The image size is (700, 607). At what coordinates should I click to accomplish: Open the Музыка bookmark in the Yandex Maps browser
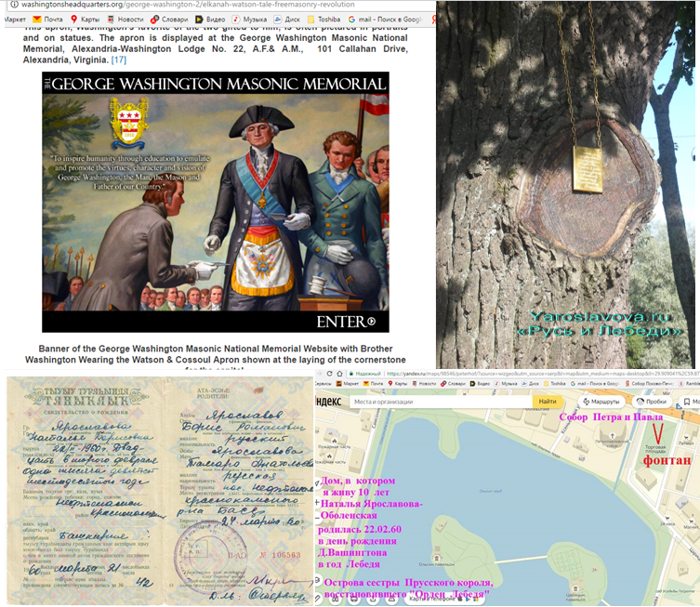click(x=506, y=383)
